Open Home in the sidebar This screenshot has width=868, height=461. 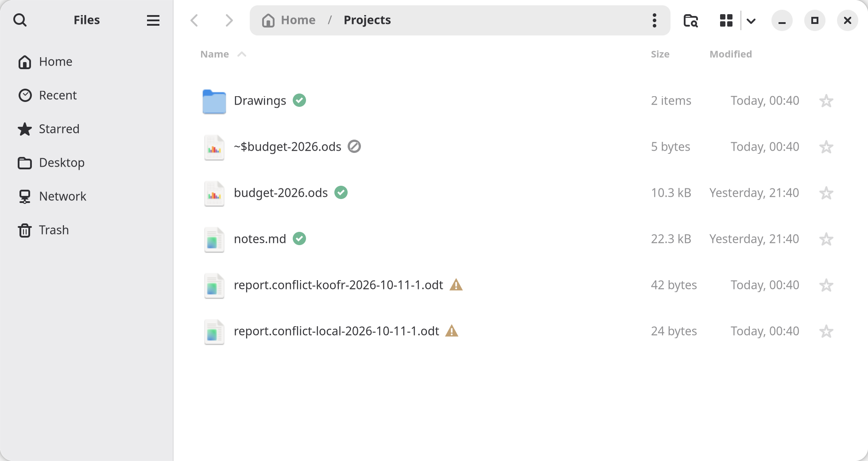pyautogui.click(x=86, y=62)
